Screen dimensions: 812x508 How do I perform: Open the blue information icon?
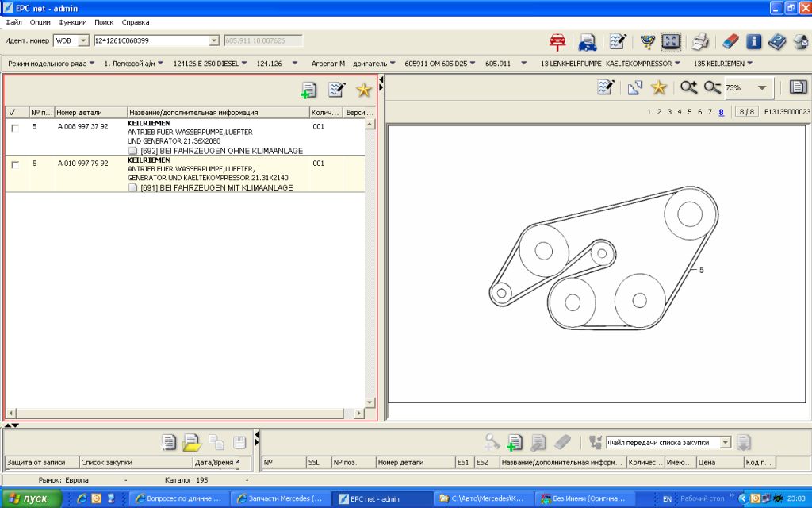click(753, 41)
